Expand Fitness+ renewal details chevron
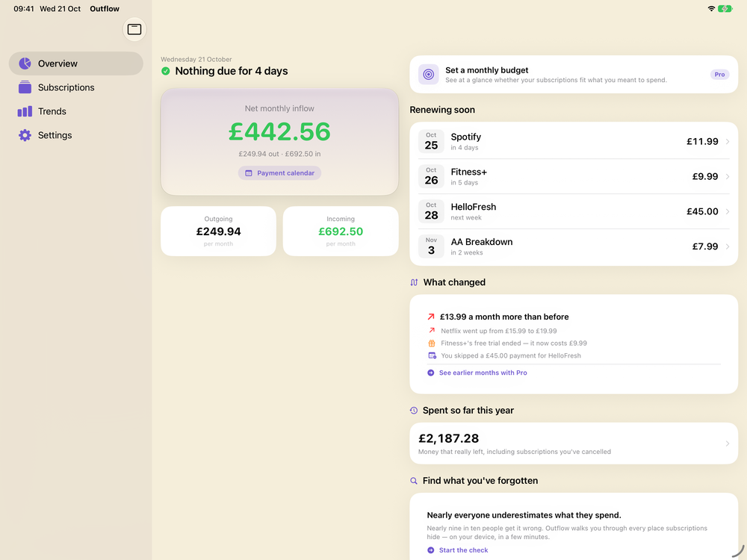The height and width of the screenshot is (560, 747). coord(728,177)
